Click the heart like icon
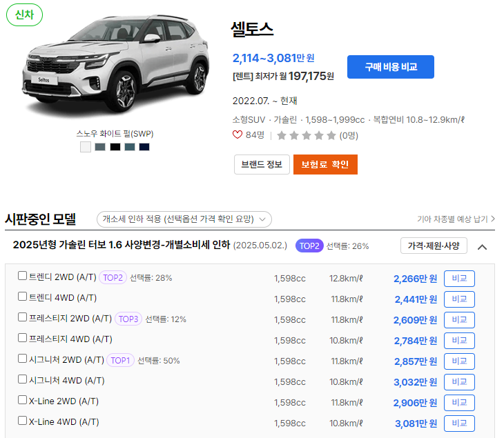This screenshot has width=504, height=438. pos(238,135)
